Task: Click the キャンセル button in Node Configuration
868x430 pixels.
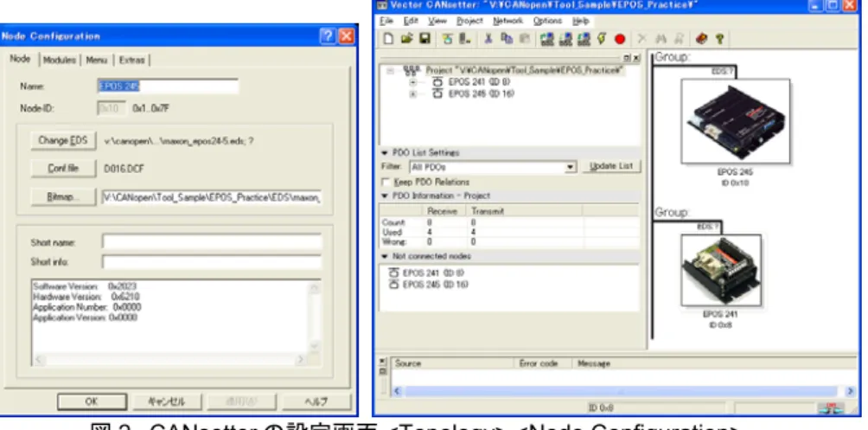Action: (167, 401)
